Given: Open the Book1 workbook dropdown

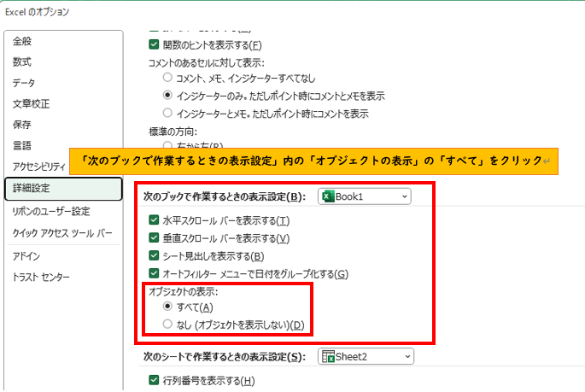Looking at the screenshot, I should tap(365, 196).
